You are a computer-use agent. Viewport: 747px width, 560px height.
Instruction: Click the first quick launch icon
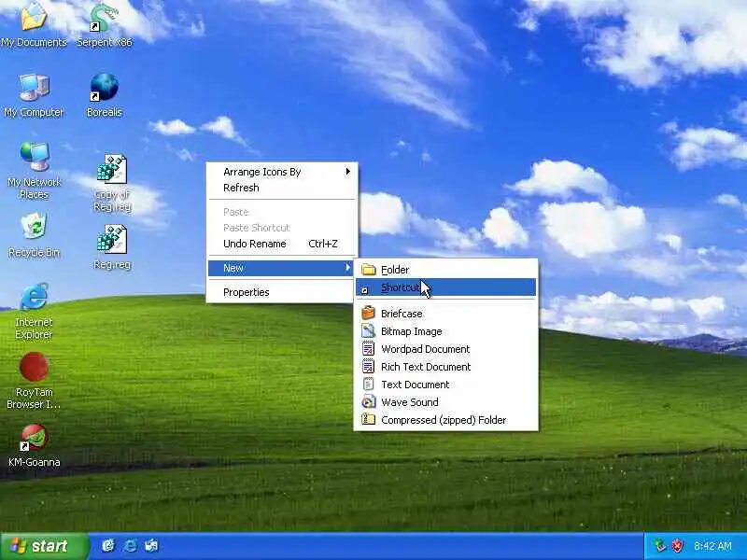pyautogui.click(x=108, y=545)
